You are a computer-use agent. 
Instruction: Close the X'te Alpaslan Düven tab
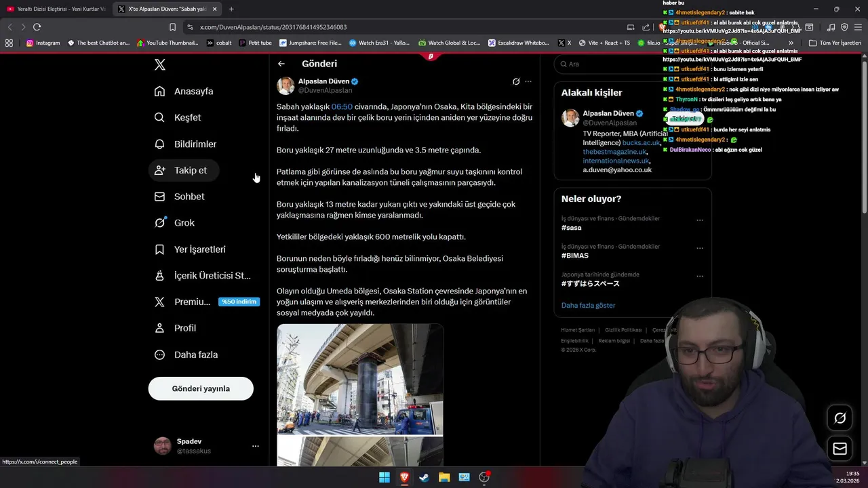click(x=215, y=9)
